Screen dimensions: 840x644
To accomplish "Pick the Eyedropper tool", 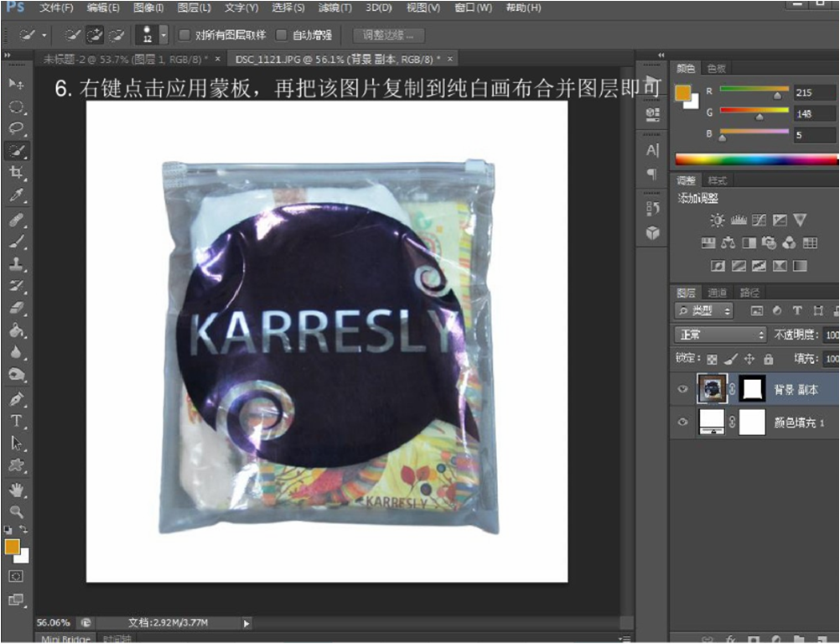I will (16, 195).
